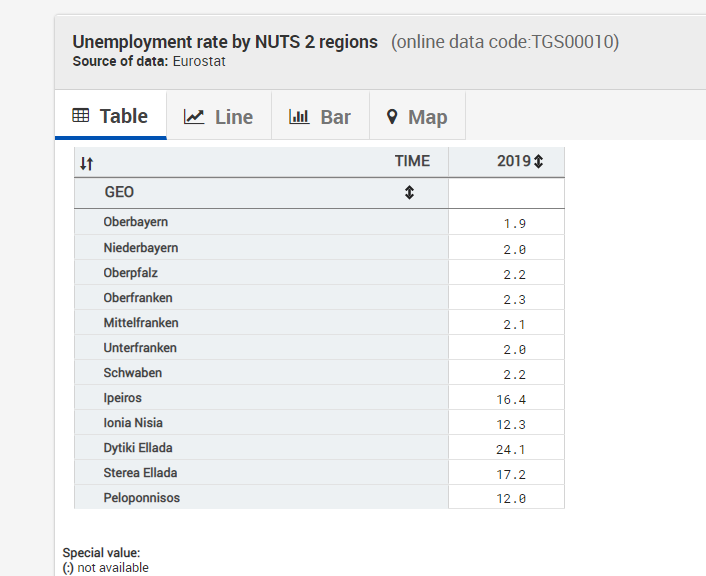Select the Oberbayern row label
706x576 pixels.
(136, 222)
